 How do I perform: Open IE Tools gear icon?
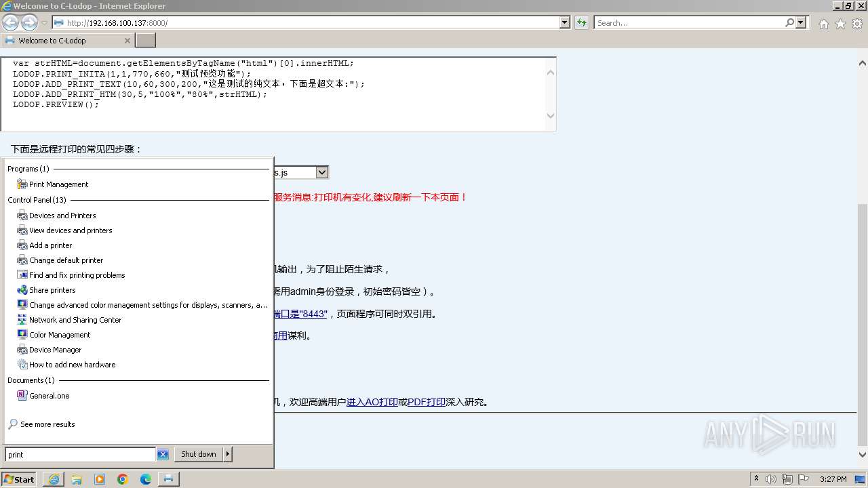coord(857,24)
